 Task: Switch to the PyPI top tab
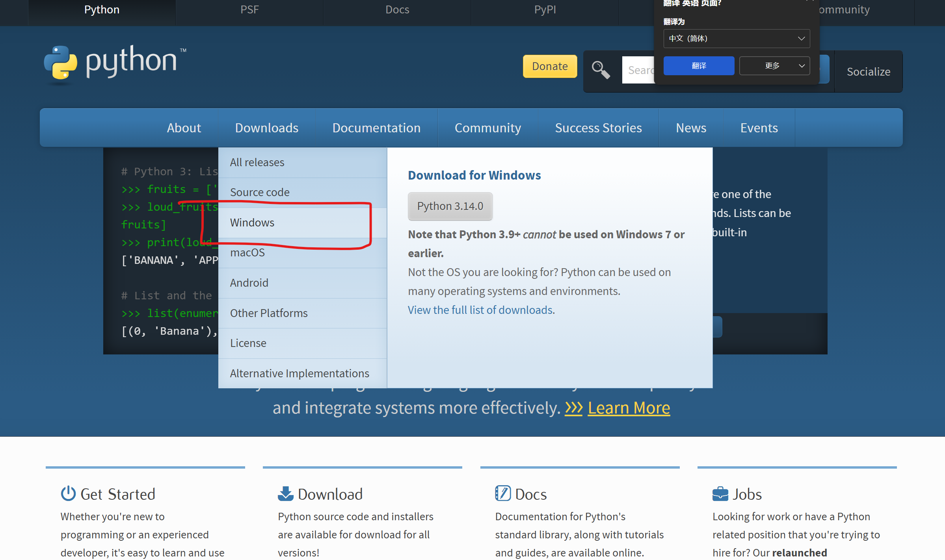coord(545,10)
